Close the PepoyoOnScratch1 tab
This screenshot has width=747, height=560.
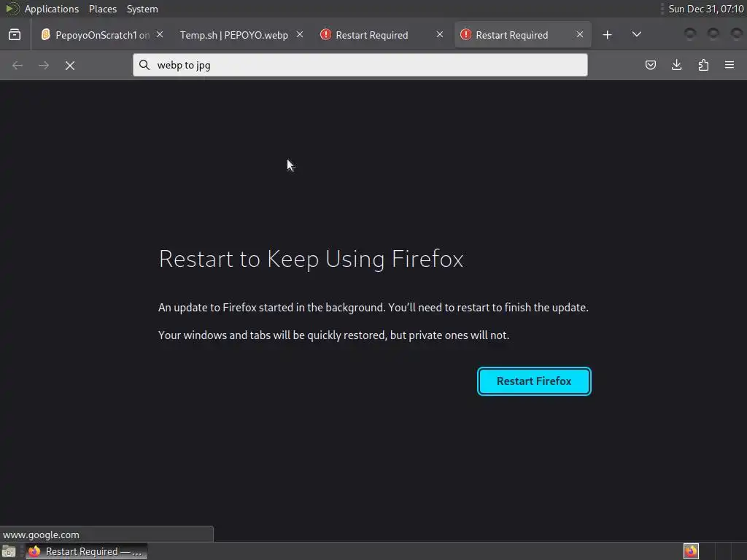[x=160, y=34]
